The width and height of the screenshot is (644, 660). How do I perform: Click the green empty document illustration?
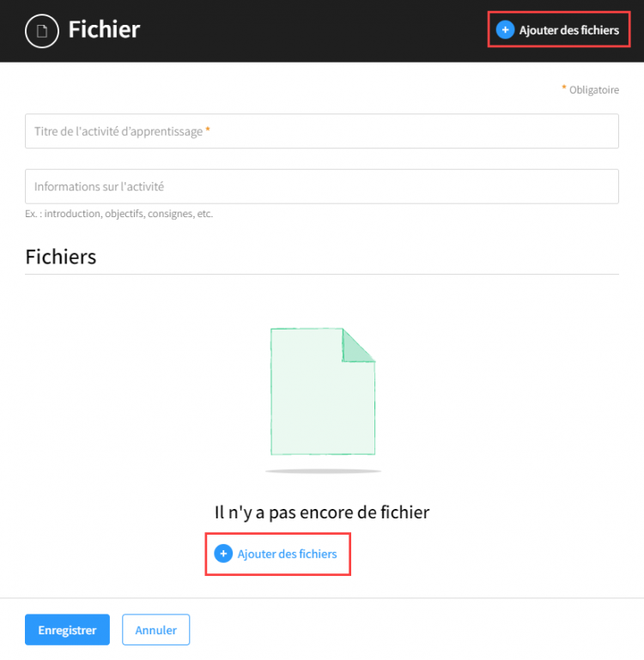pyautogui.click(x=323, y=391)
